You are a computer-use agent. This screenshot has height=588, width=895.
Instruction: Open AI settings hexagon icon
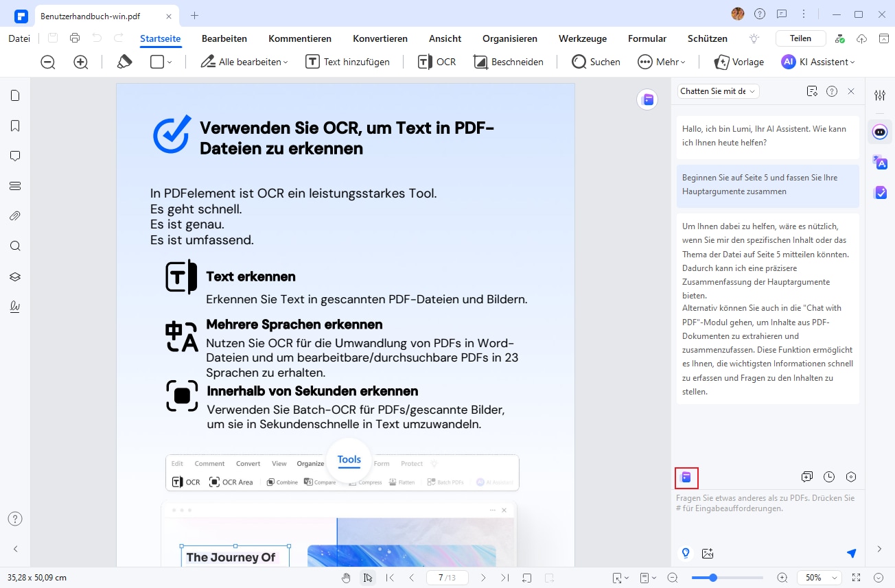pos(851,477)
